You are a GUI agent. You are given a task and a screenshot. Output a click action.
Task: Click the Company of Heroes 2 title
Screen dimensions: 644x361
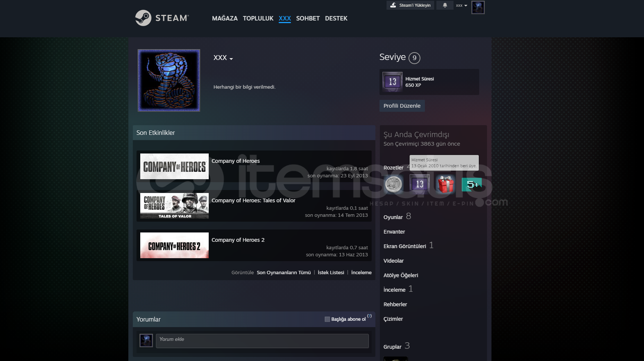[238, 240]
